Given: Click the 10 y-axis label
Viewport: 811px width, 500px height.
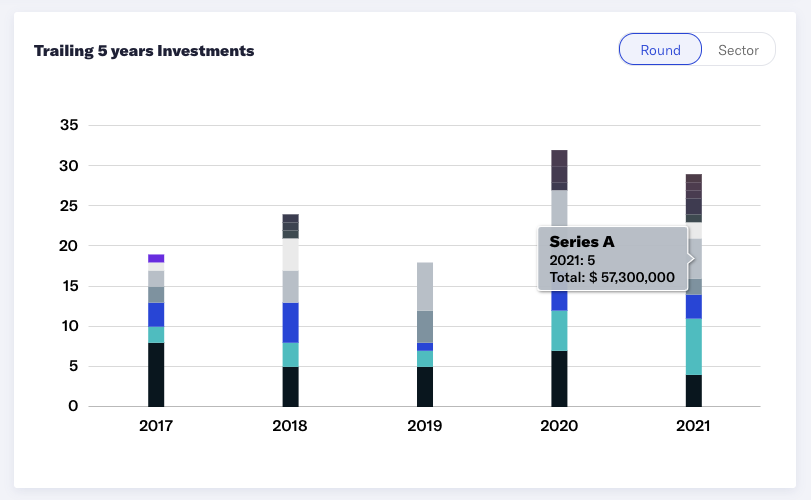Looking at the screenshot, I should click(70, 326).
